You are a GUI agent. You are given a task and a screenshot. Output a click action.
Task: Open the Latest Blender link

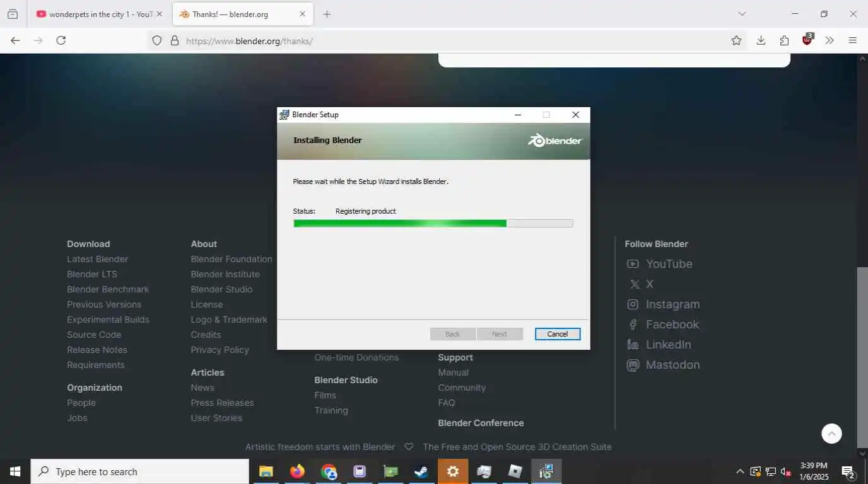[x=98, y=259]
